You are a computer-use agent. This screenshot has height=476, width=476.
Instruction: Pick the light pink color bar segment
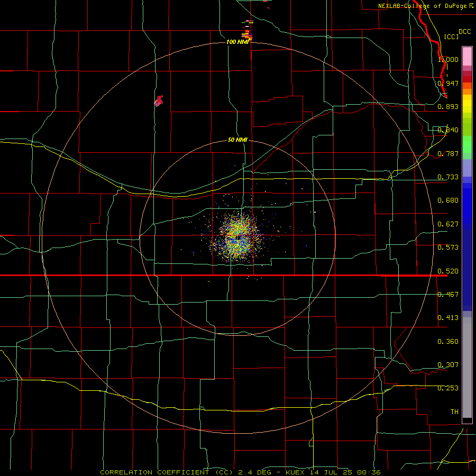[x=467, y=57]
